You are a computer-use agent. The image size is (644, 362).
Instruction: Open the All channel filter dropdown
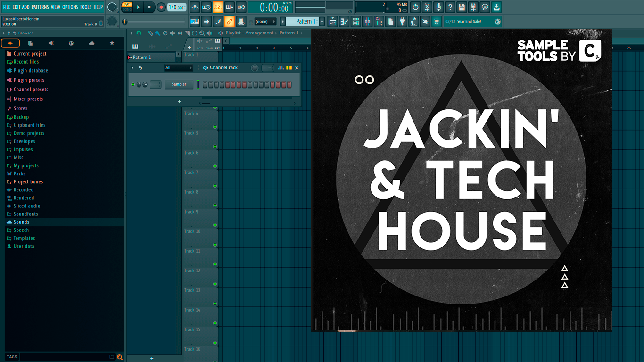coord(179,68)
